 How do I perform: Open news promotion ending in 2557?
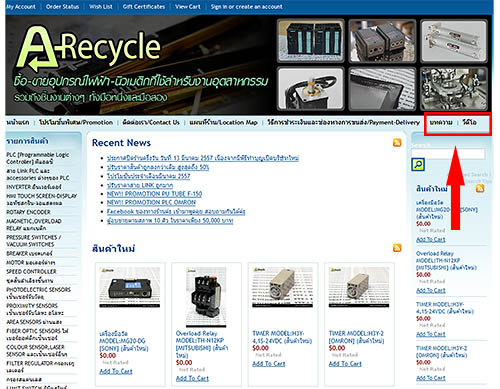[149, 176]
